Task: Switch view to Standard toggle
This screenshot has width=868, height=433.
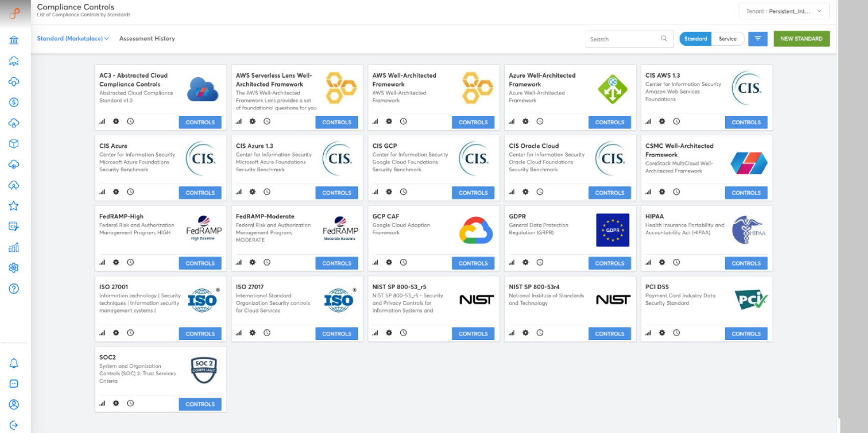Action: click(x=695, y=39)
